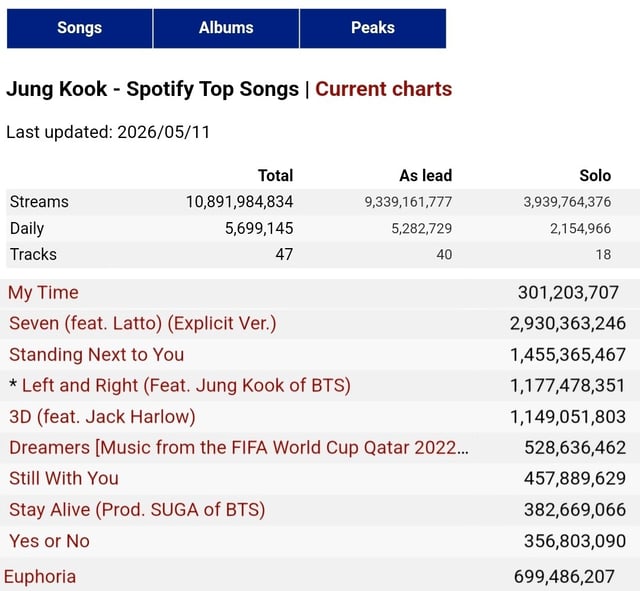Image resolution: width=640 pixels, height=591 pixels.
Task: Select the total streams value 10,891,984,834
Action: click(240, 202)
